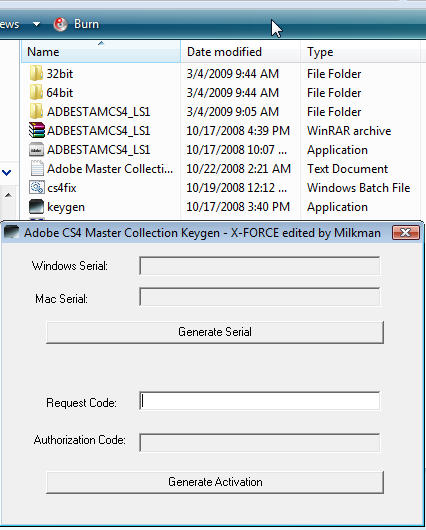Sort files by Date modified column

click(240, 51)
